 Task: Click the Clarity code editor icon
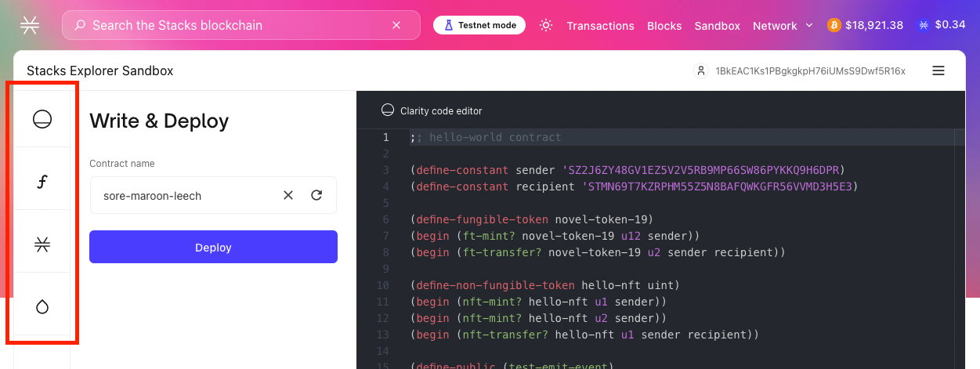click(387, 110)
